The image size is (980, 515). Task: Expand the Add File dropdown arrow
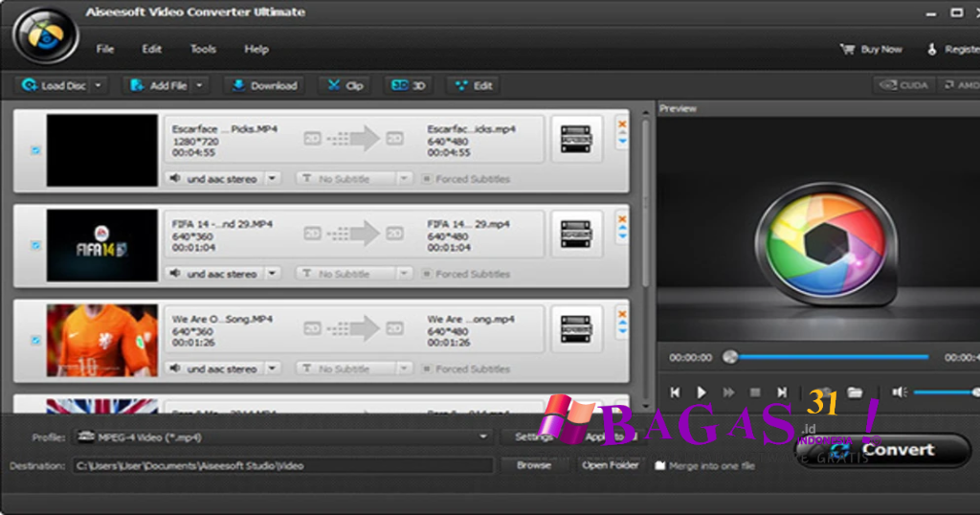199,85
